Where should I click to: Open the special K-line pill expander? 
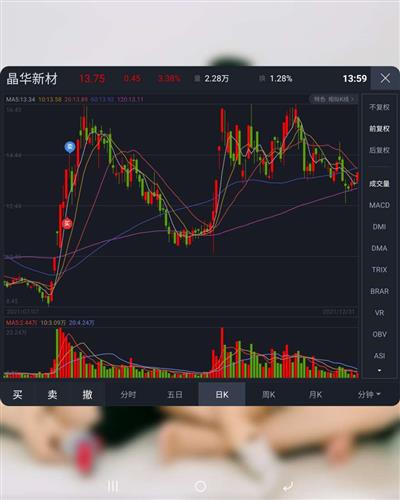(333, 99)
